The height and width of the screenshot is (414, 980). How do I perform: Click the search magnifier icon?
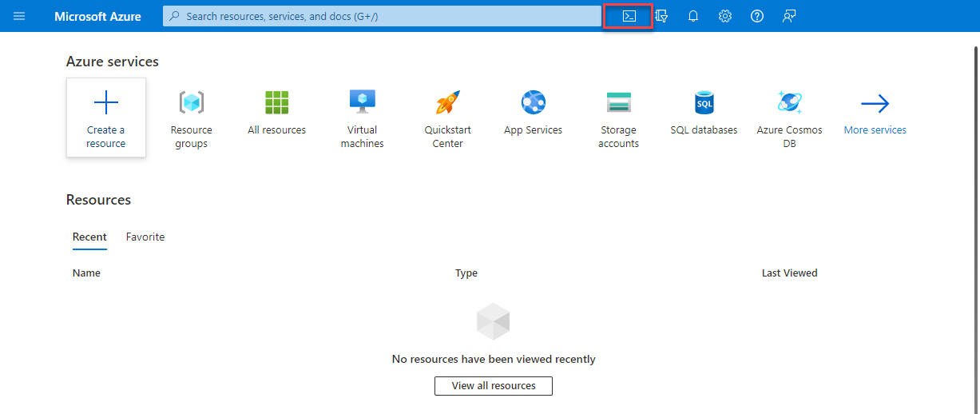click(175, 16)
